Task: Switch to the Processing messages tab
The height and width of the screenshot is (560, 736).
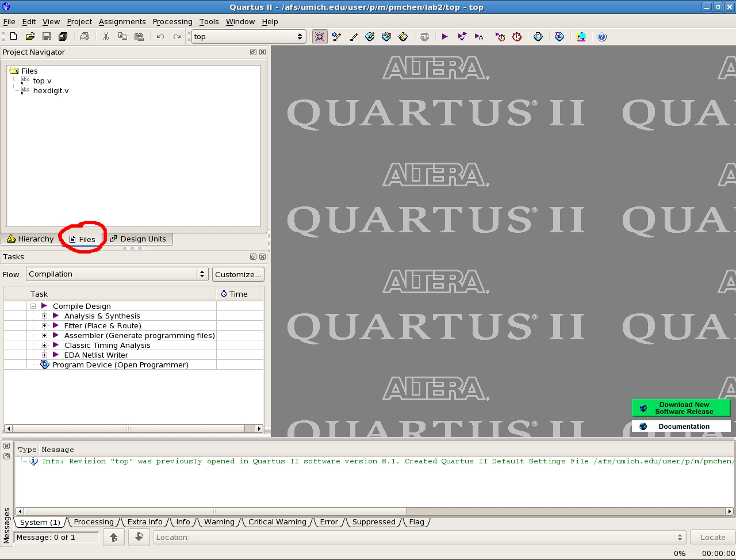Action: (x=94, y=522)
